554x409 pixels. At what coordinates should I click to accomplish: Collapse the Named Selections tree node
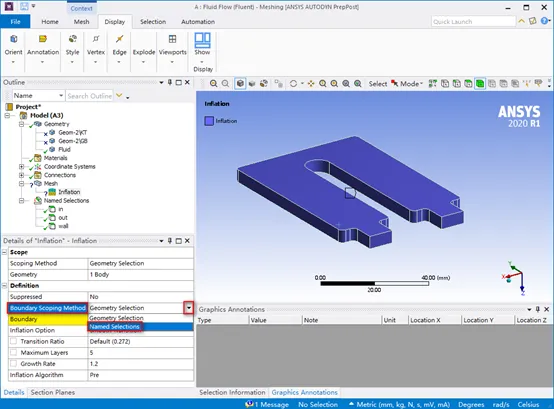22,200
